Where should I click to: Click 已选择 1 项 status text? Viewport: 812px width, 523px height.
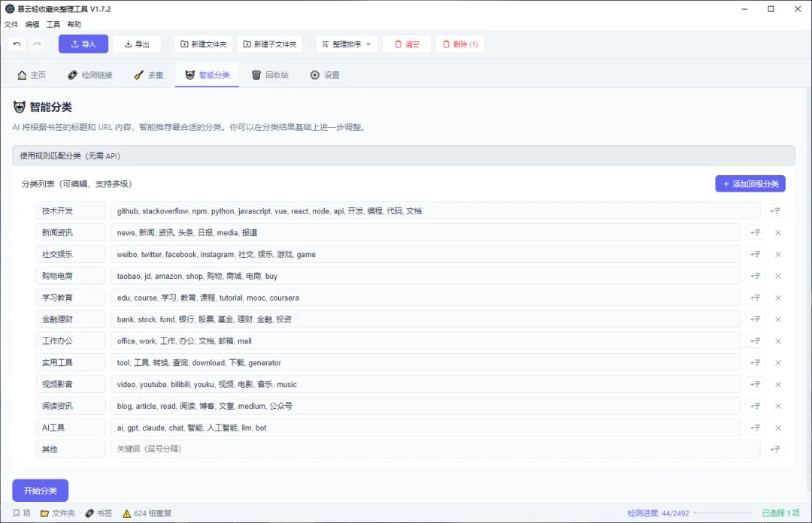pos(780,513)
